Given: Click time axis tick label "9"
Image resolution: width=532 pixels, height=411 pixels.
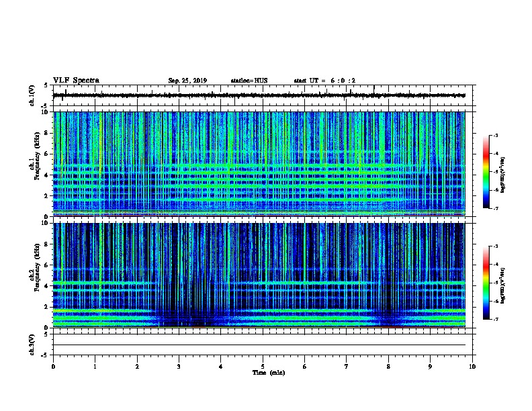Looking at the screenshot, I should coord(430,367).
